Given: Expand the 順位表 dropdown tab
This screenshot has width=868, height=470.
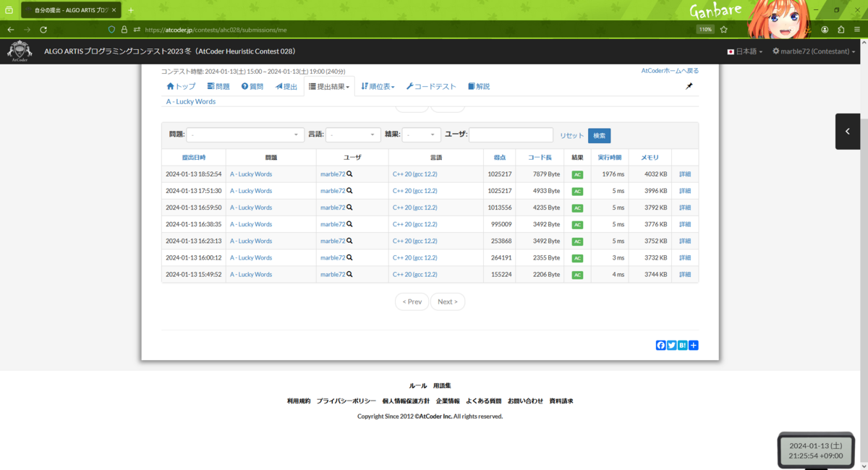Looking at the screenshot, I should coord(378,86).
